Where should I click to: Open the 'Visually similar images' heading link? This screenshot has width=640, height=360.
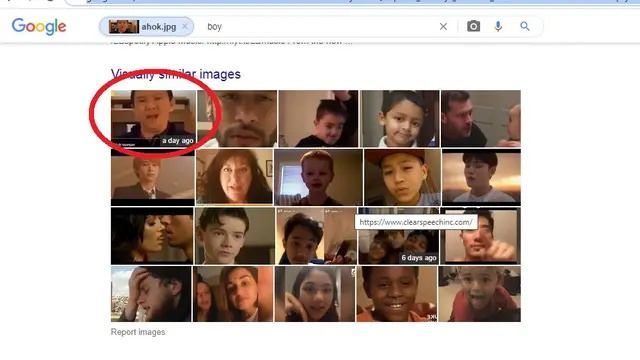coord(176,74)
